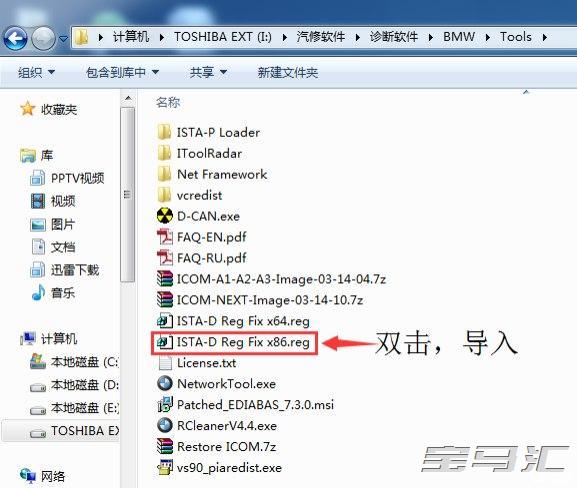Open the 组织 dropdown menu
577x488 pixels.
[x=36, y=72]
